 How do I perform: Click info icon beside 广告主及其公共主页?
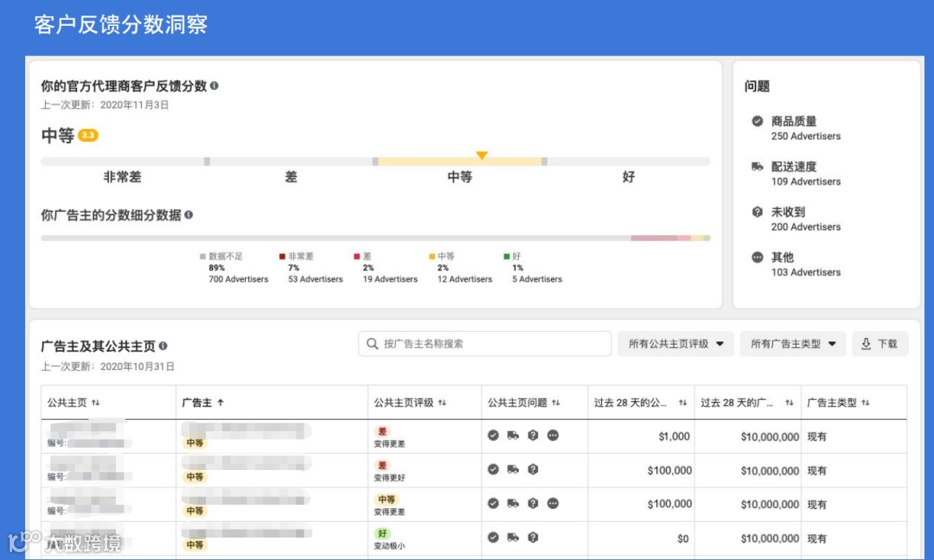click(x=163, y=346)
